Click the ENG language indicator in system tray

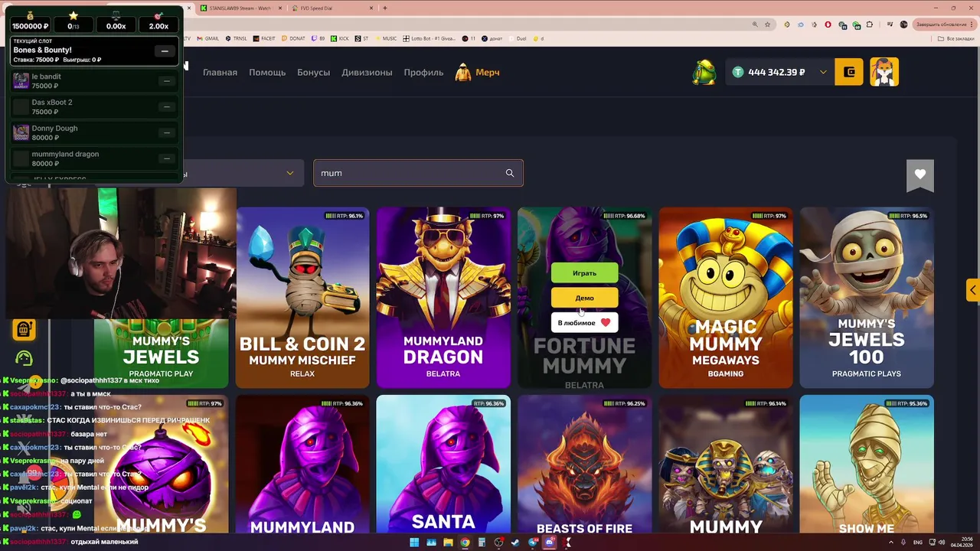coord(918,542)
